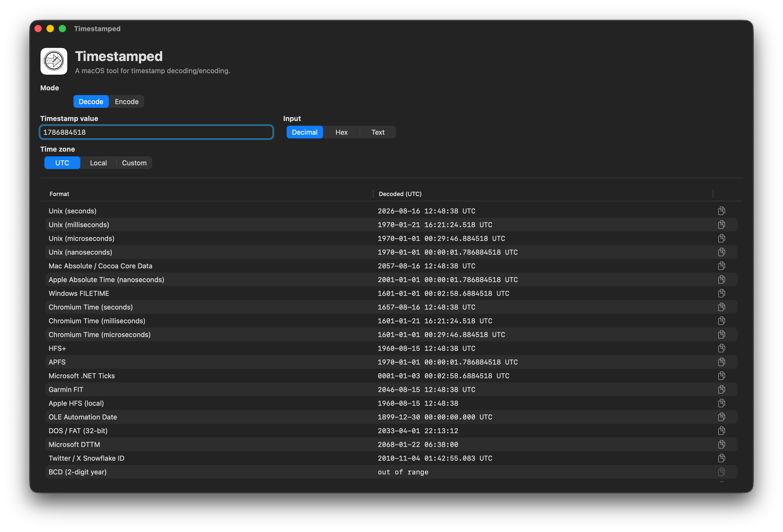
Task: Select Text input format
Action: pyautogui.click(x=378, y=132)
